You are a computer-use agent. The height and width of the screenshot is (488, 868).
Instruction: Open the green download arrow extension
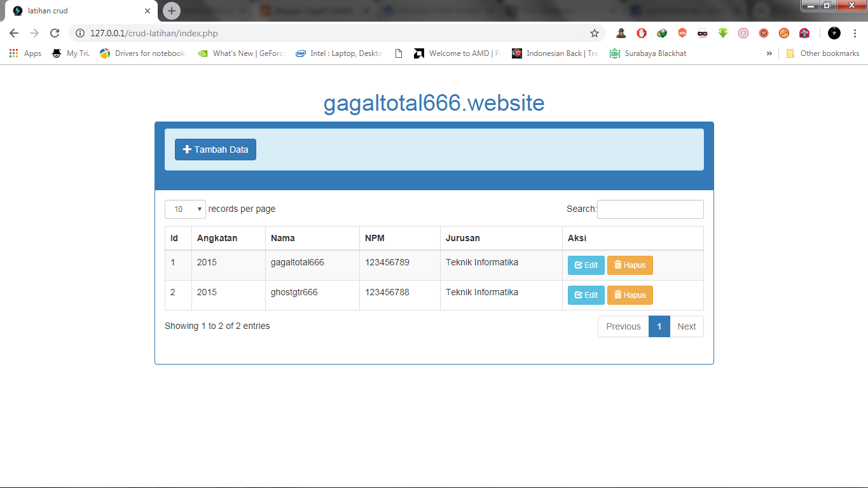[x=723, y=33]
